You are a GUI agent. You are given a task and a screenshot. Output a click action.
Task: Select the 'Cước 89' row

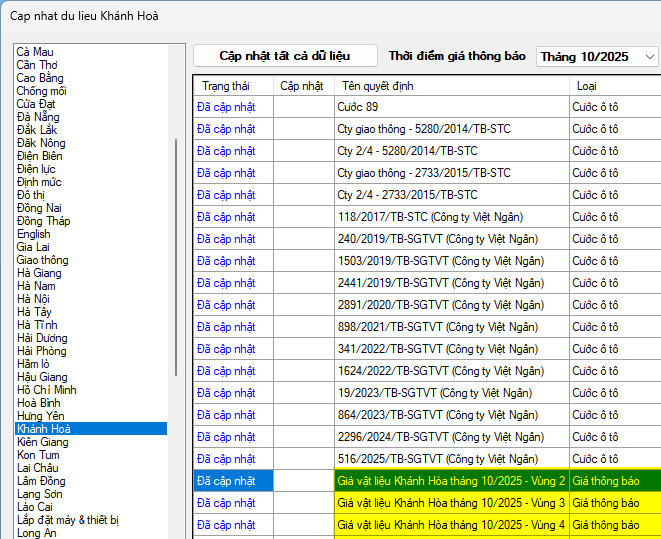[x=450, y=107]
